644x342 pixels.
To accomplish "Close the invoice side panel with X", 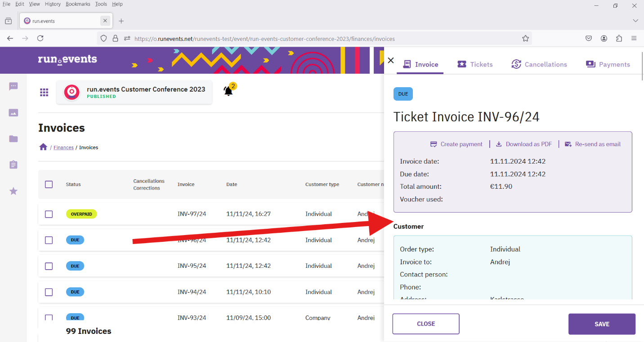I will tap(391, 60).
